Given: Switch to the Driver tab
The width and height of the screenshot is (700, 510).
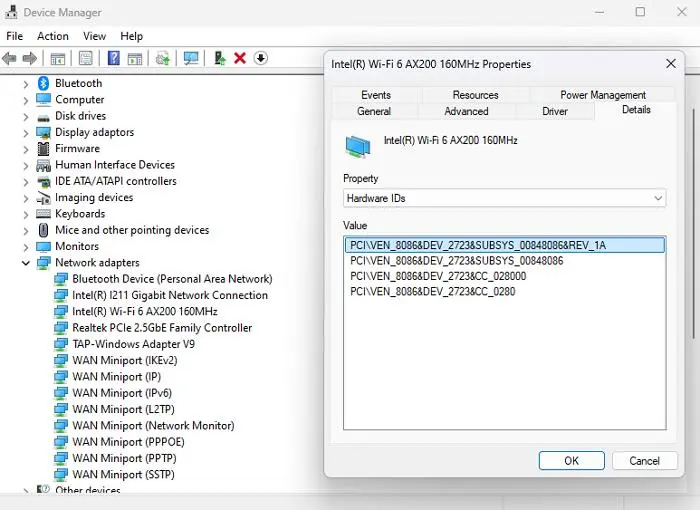Looking at the screenshot, I should (554, 111).
